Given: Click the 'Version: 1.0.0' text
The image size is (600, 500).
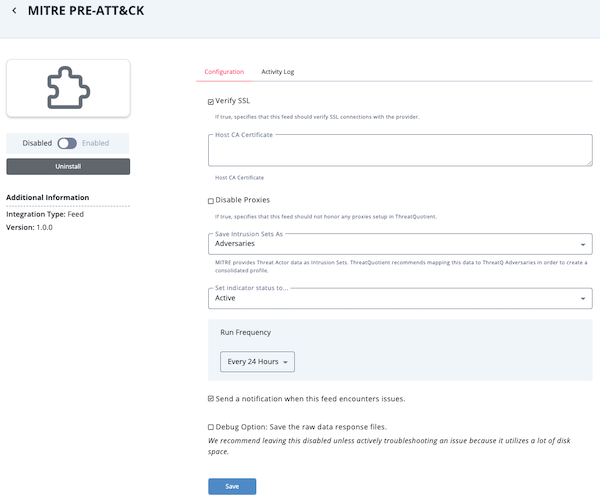Looking at the screenshot, I should pos(29,227).
